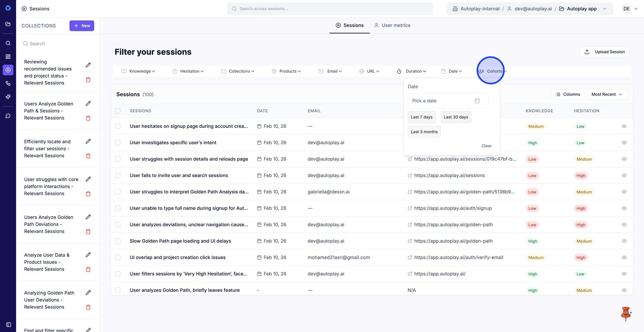Open external link for golden-path/5138b9 URL
This screenshot has height=332, width=644.
point(410,192)
